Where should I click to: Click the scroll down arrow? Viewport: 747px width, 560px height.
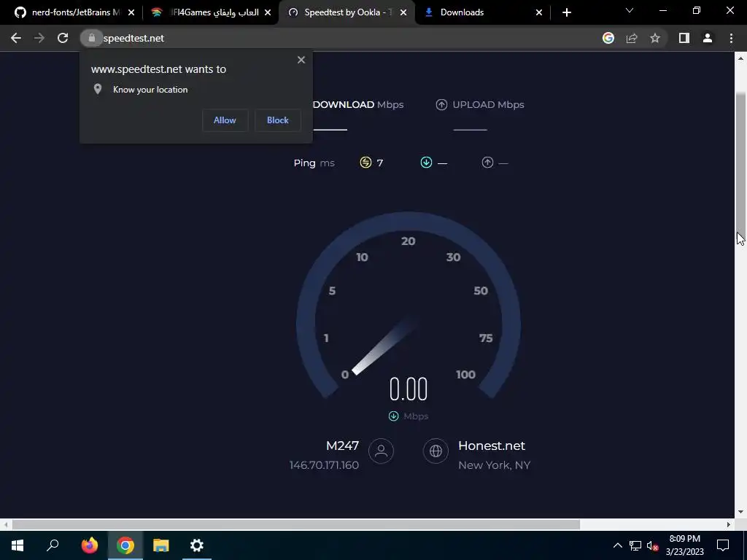(x=741, y=513)
